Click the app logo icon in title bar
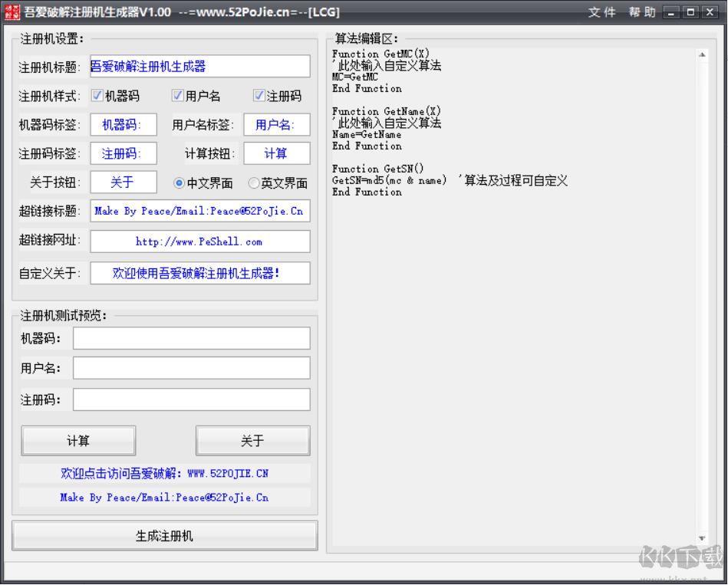728x585 pixels. (12, 12)
